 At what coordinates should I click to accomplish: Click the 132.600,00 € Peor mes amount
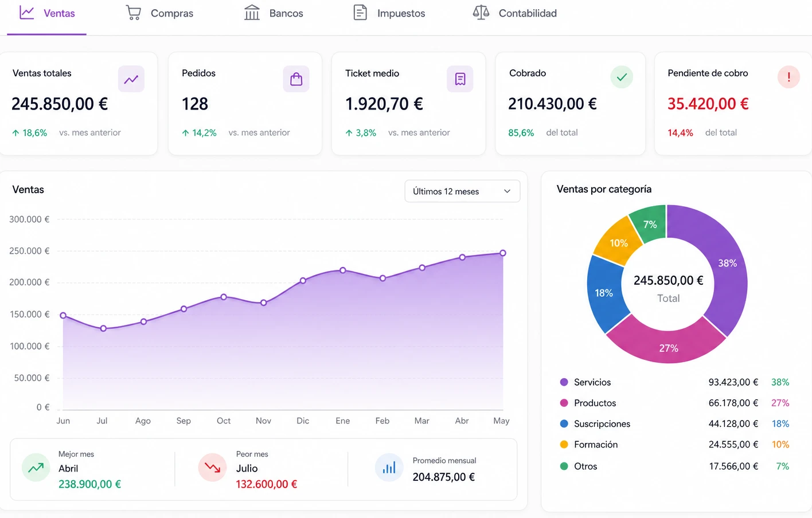point(267,484)
